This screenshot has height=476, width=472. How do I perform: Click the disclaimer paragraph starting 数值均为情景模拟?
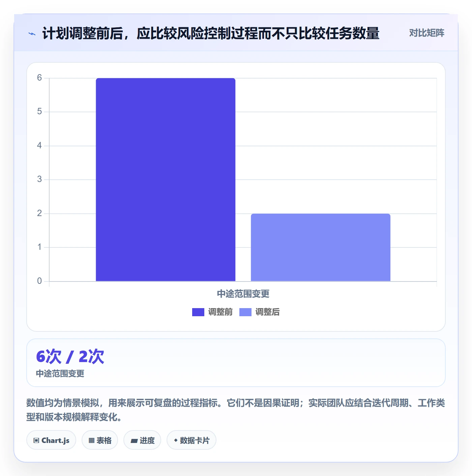pos(236,410)
